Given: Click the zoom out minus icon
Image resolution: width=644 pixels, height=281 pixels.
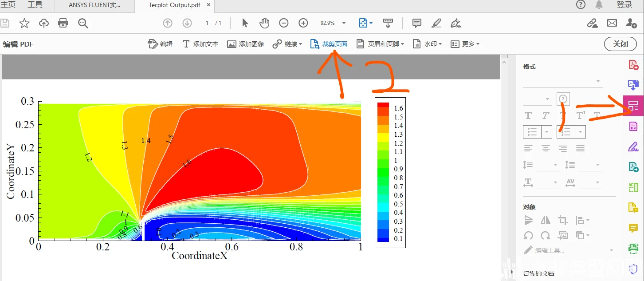Looking at the screenshot, I should (284, 23).
